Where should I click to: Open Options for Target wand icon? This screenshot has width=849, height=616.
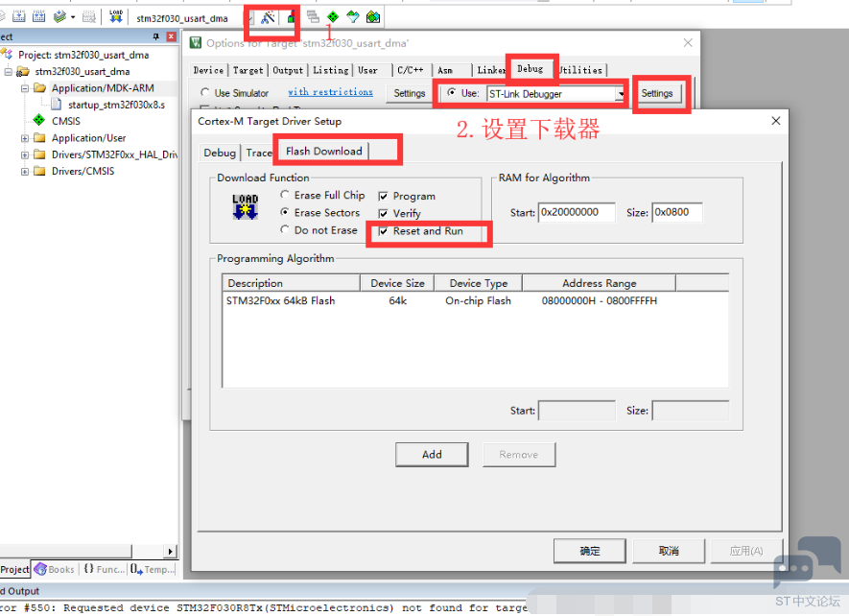click(x=268, y=17)
